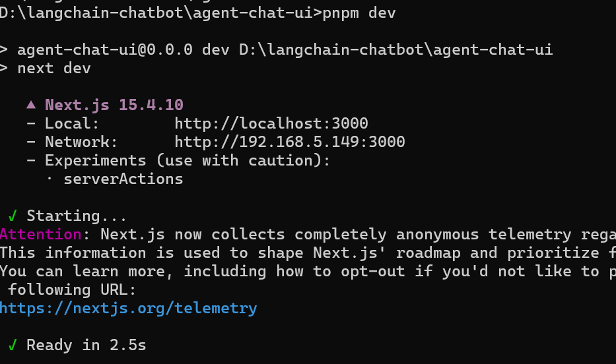Select the Next.js 15.4.10 version text
This screenshot has width=616, height=364.
tap(114, 105)
